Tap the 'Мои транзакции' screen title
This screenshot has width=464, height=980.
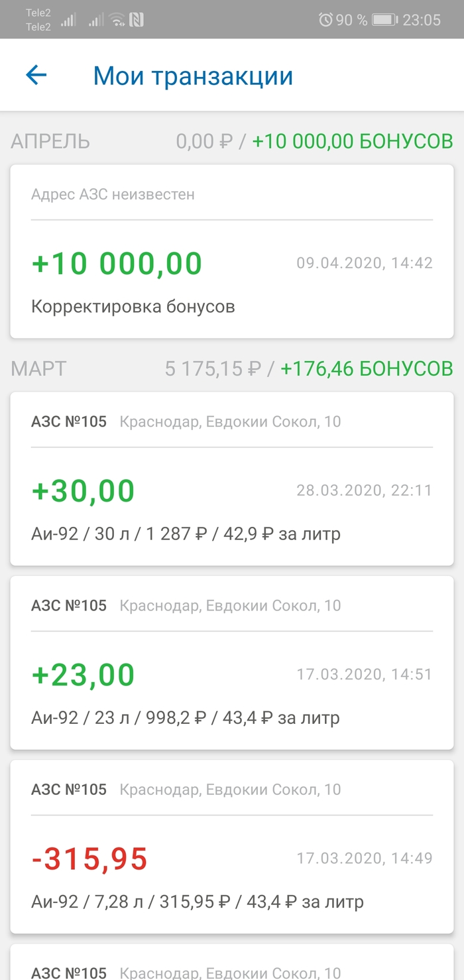[x=193, y=76]
